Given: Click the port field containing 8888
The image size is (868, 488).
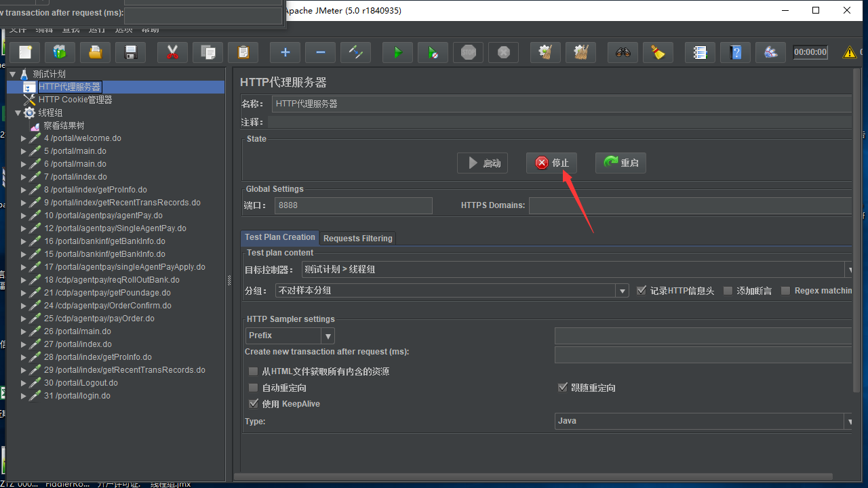Looking at the screenshot, I should point(353,205).
